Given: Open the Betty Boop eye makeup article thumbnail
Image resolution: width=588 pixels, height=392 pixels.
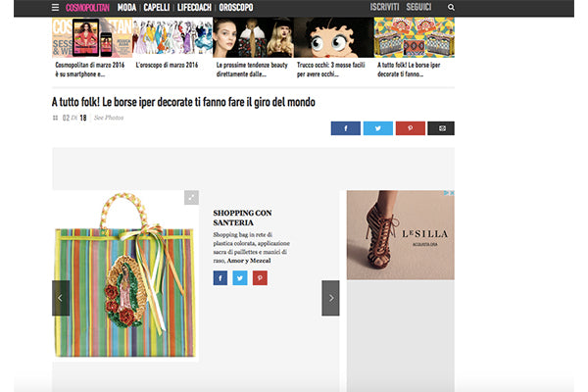Looking at the screenshot, I should [333, 39].
